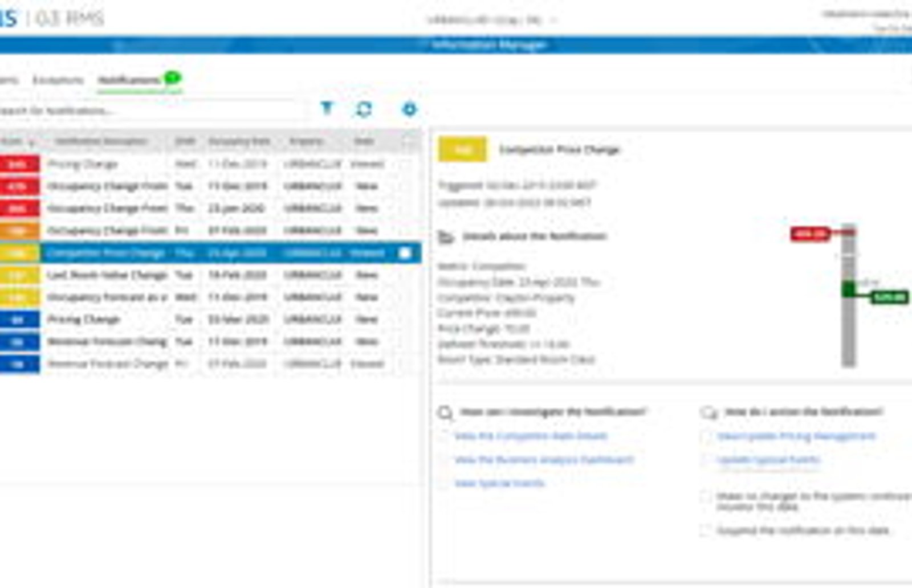The height and width of the screenshot is (588, 912).
Task: Click the refresh arrows icon
Action: 364,109
